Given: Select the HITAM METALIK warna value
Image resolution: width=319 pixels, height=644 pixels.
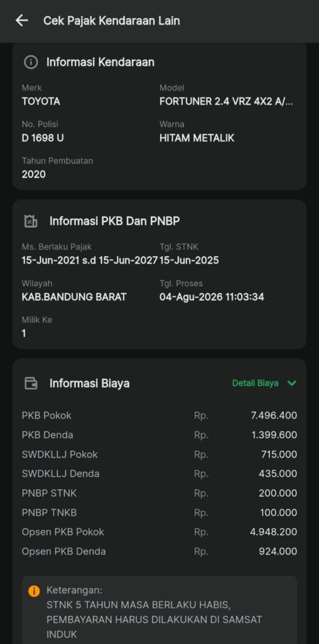Looking at the screenshot, I should coord(197,138).
